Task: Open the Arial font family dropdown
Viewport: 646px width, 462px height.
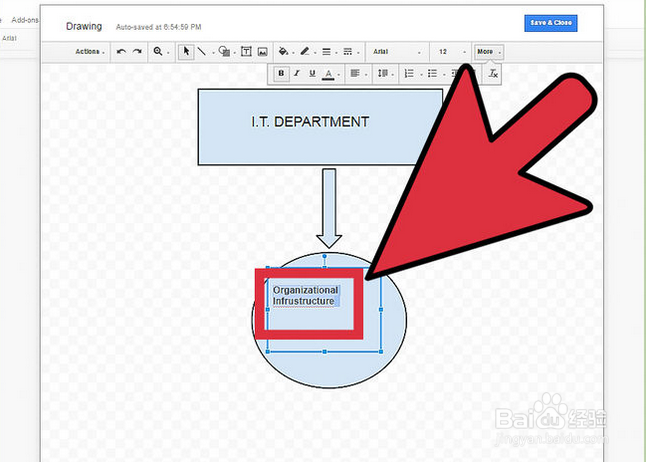Action: (397, 52)
